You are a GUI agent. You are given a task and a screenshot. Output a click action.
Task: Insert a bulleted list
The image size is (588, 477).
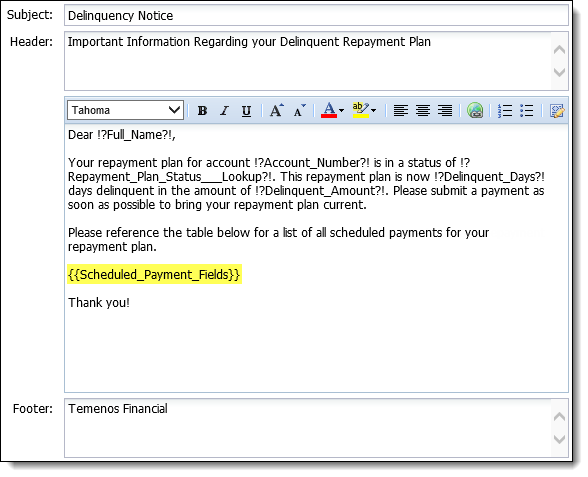pyautogui.click(x=527, y=111)
